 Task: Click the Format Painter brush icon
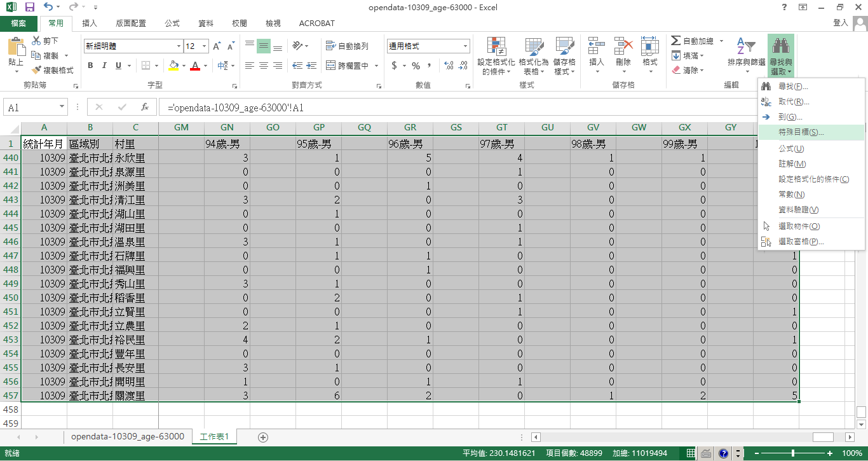coord(36,70)
